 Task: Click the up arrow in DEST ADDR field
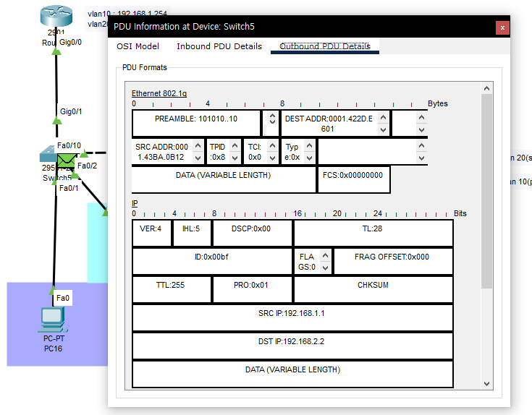tap(383, 117)
